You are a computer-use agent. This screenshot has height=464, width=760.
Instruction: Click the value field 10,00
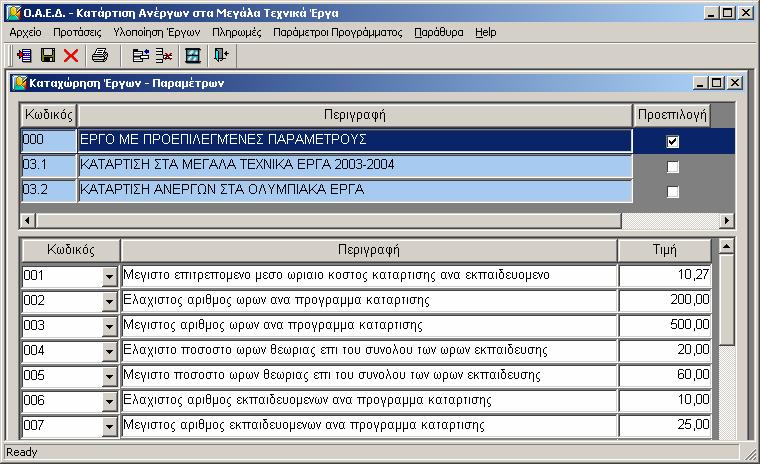click(665, 400)
